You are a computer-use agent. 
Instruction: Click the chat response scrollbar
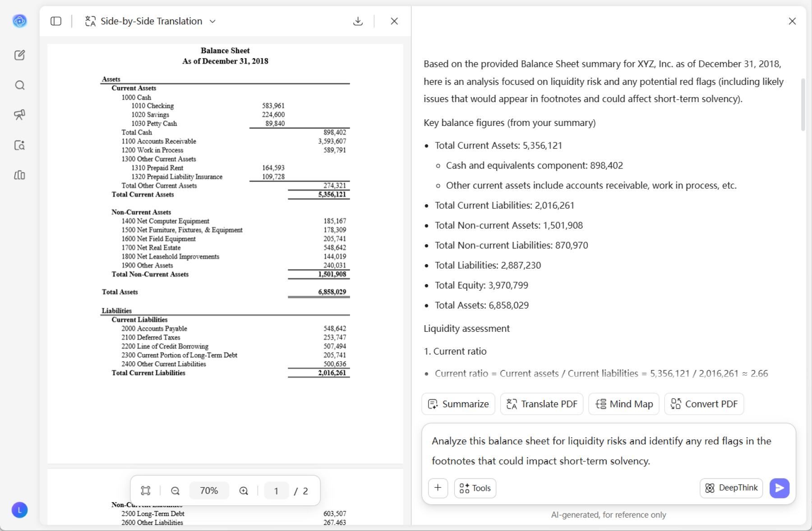tap(803, 105)
